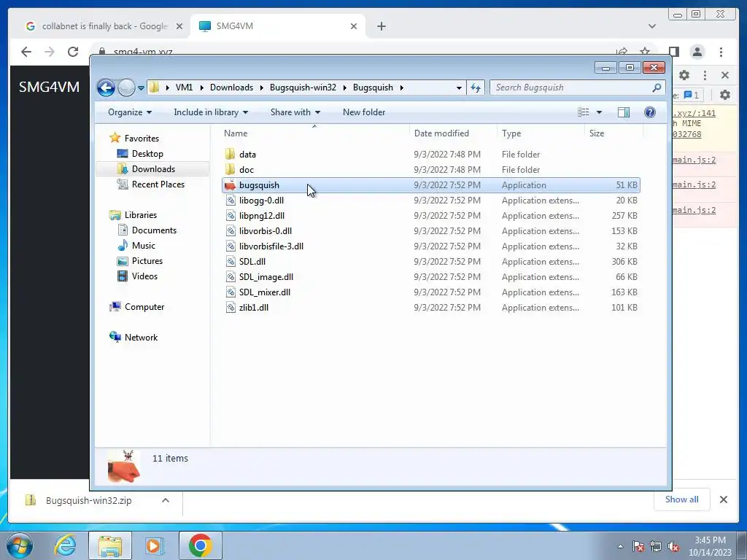The width and height of the screenshot is (747, 560).
Task: Expand the arrow after Bugsquish breadcrumb
Action: [402, 87]
